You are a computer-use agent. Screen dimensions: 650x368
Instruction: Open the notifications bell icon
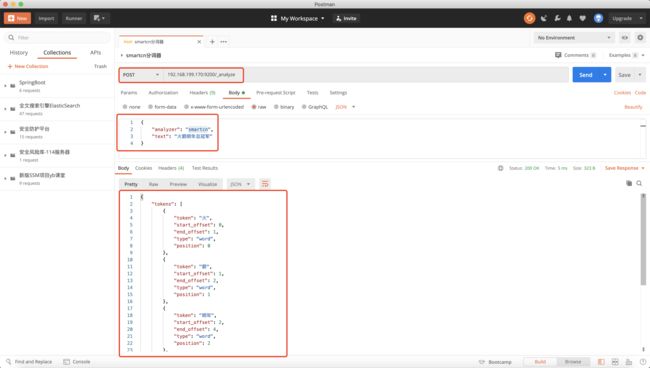569,18
